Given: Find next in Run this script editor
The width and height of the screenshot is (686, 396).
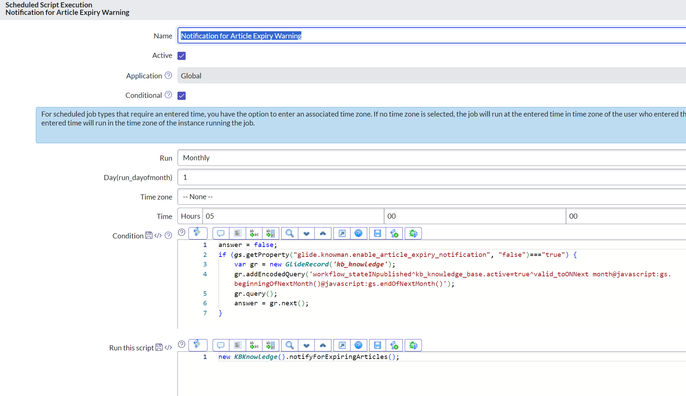Looking at the screenshot, I should [x=306, y=346].
